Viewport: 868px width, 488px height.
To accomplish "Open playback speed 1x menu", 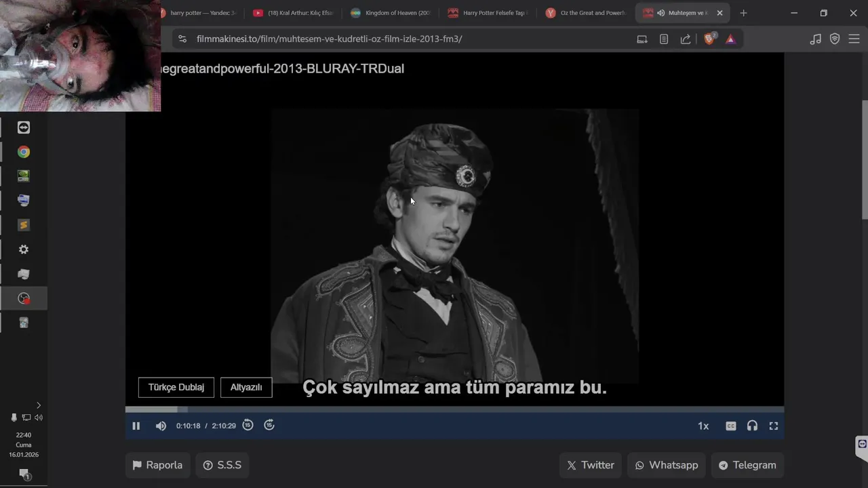I will (x=703, y=426).
